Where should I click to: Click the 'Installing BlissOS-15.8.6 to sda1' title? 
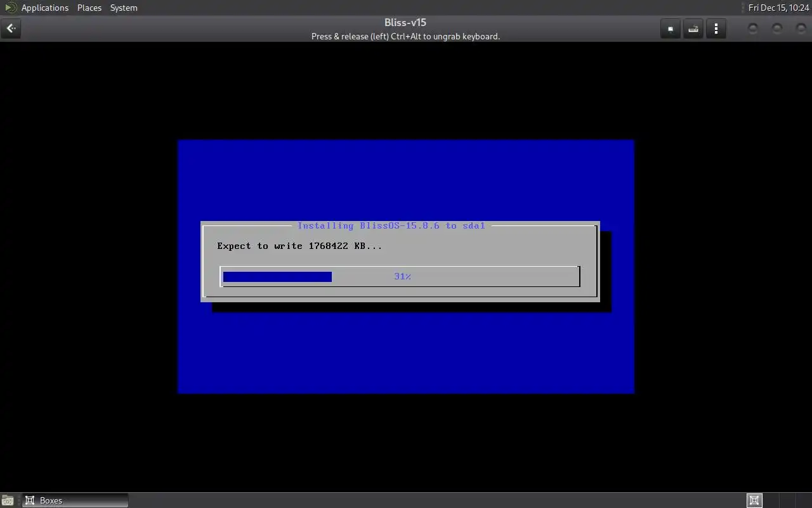(x=391, y=225)
